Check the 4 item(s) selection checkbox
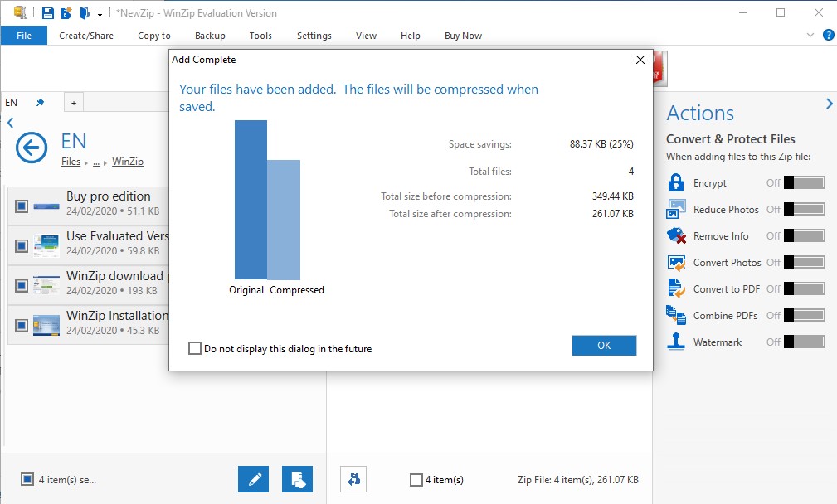The height and width of the screenshot is (504, 837). [415, 479]
